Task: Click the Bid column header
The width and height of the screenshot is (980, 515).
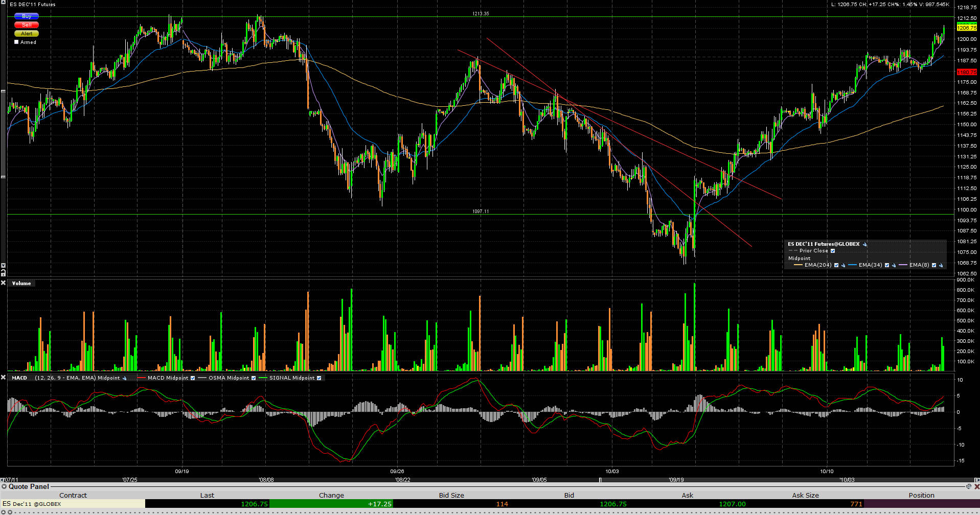Action: 569,495
